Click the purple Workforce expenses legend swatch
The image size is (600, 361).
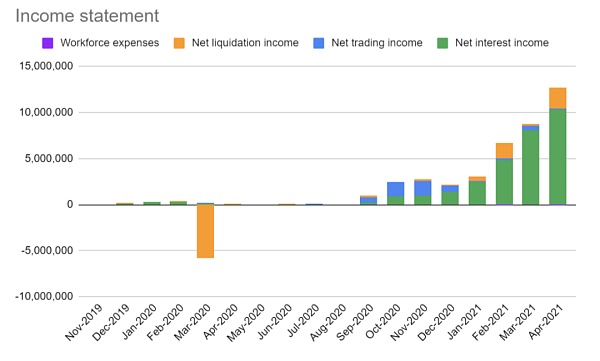(47, 43)
